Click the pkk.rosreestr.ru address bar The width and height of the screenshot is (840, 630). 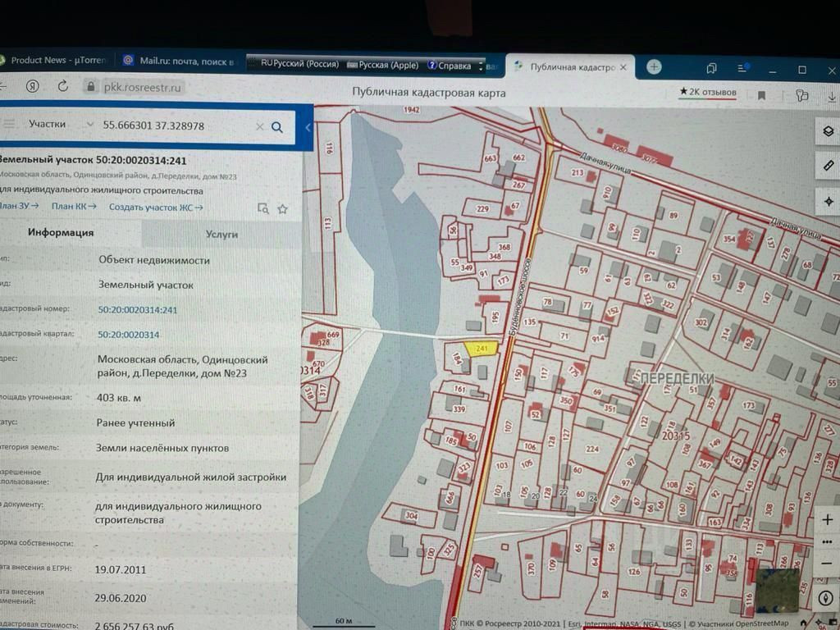click(135, 87)
